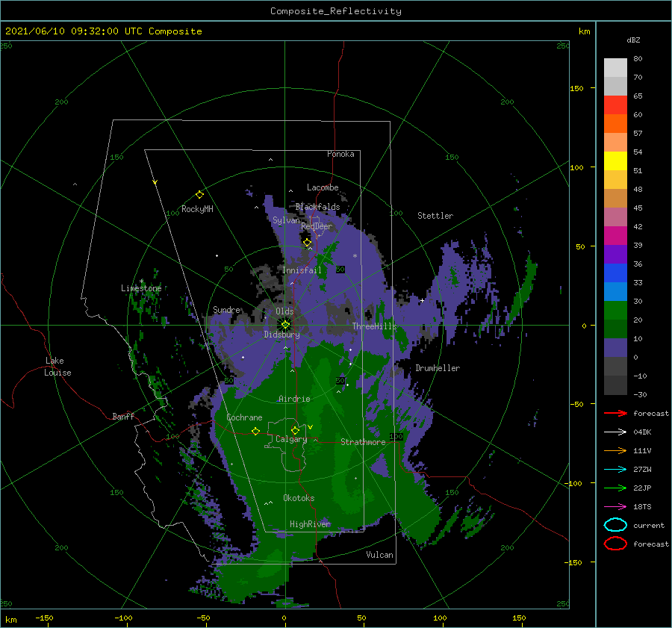Click the Lacombe label
Viewport: 672px width, 628px height.
pos(323,187)
